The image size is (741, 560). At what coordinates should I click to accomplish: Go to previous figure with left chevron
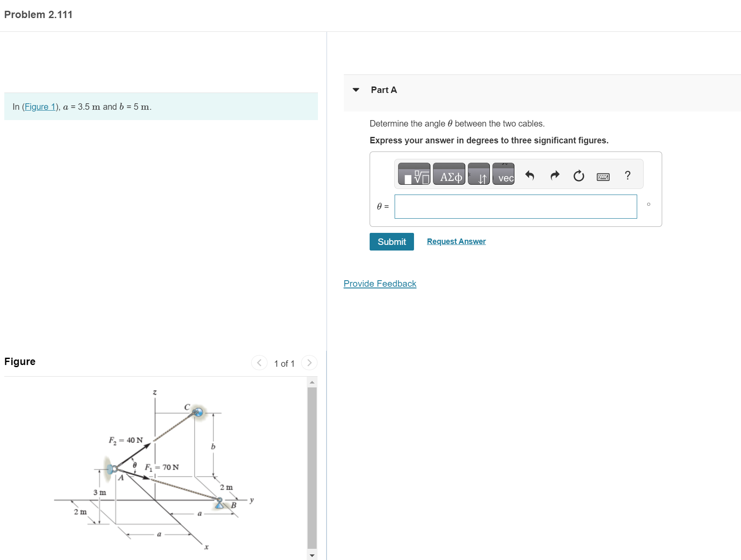pos(259,363)
